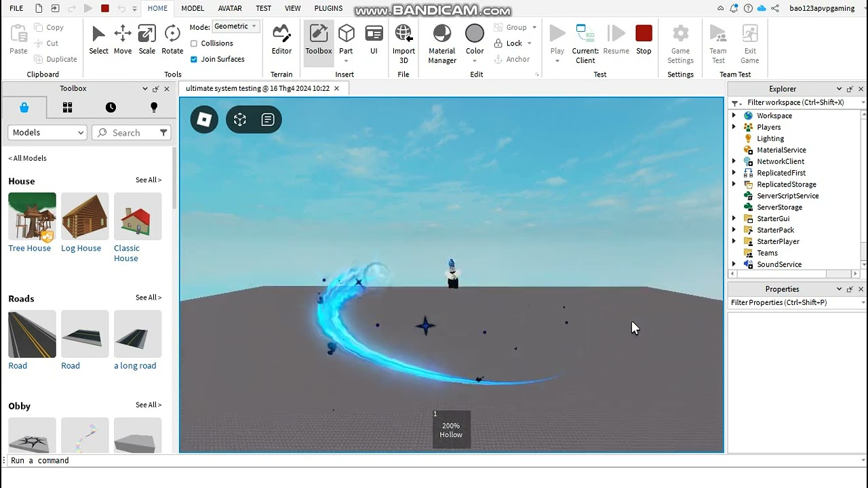Open the Terrain Editor
The height and width of the screenshot is (488, 868).
point(281,40)
